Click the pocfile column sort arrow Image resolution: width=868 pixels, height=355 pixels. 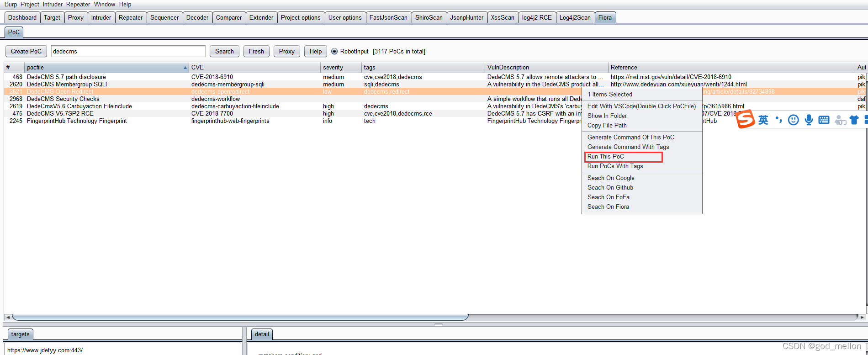tap(185, 68)
